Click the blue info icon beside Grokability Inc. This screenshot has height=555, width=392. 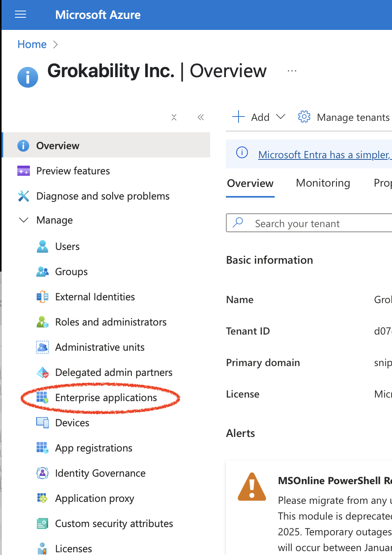28,77
